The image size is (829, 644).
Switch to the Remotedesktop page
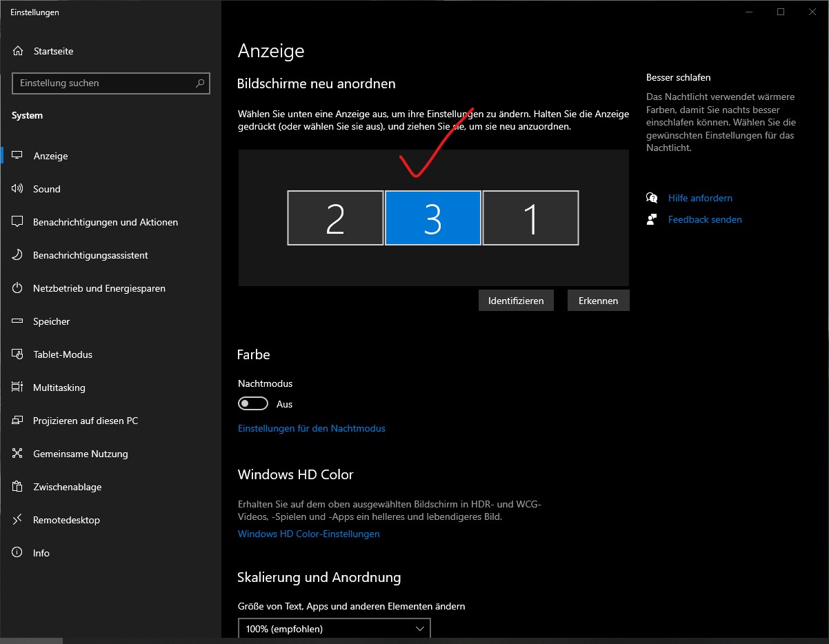click(110, 520)
